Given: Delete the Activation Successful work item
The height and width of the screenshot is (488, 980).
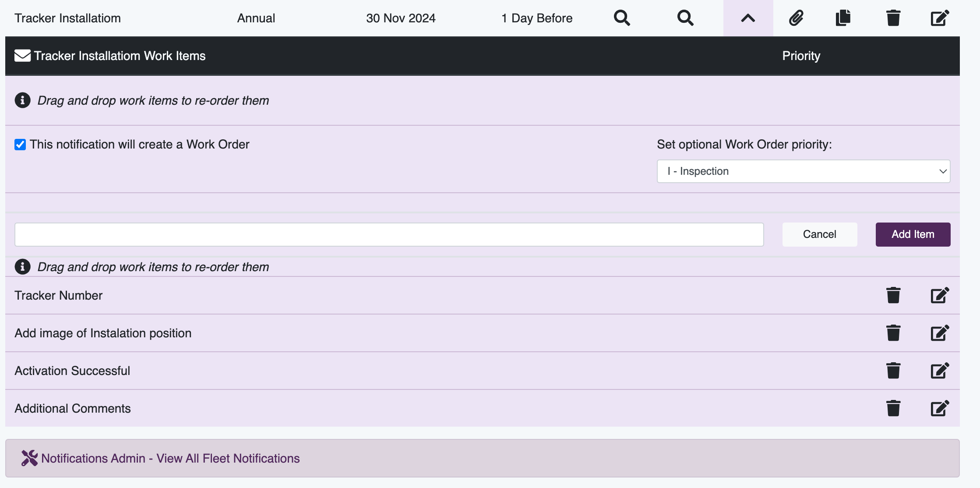Looking at the screenshot, I should tap(893, 371).
